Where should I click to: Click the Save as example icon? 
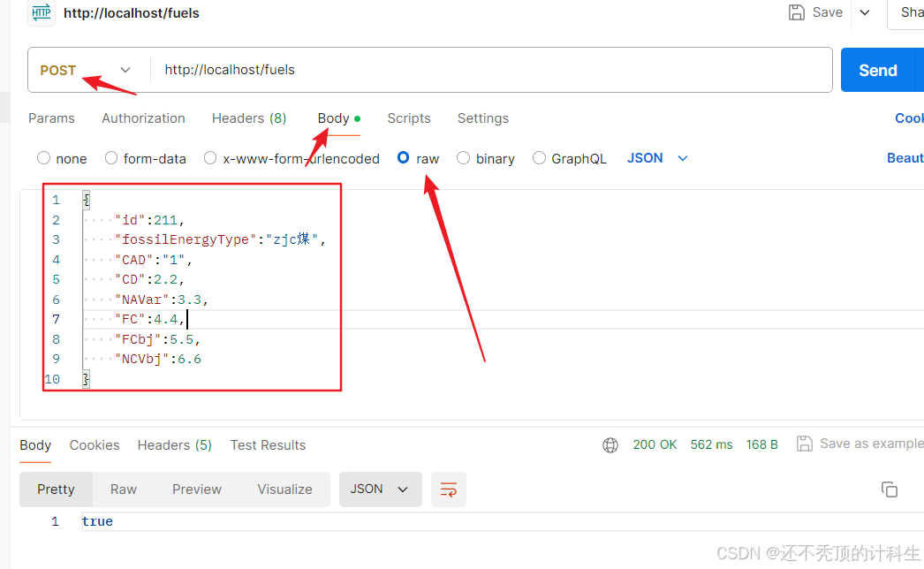805,444
